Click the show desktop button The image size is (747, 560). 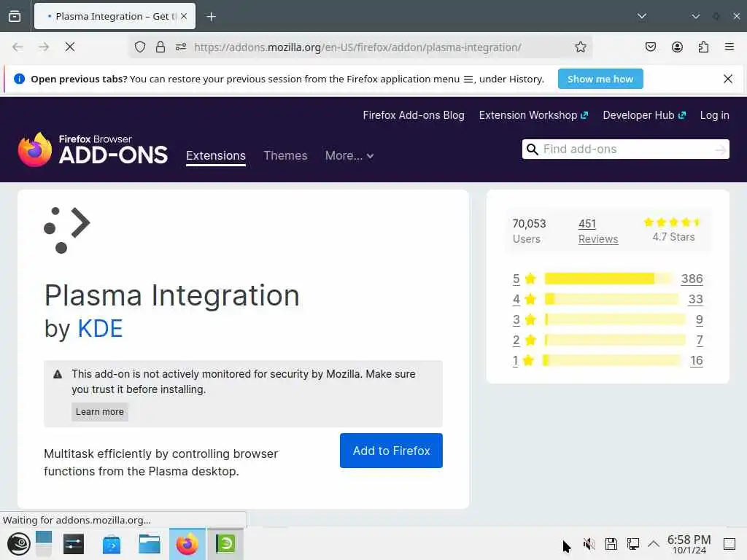[729, 544]
